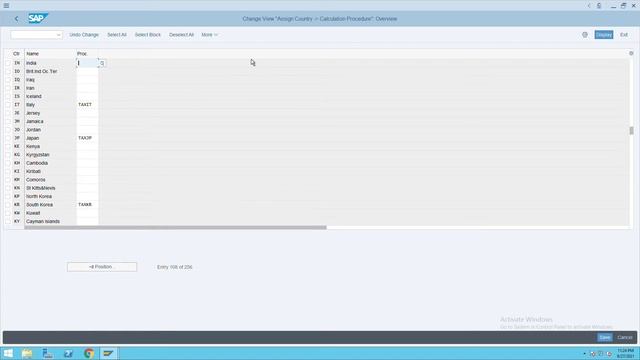
Task: Click the Comoros row name
Action: point(36,180)
